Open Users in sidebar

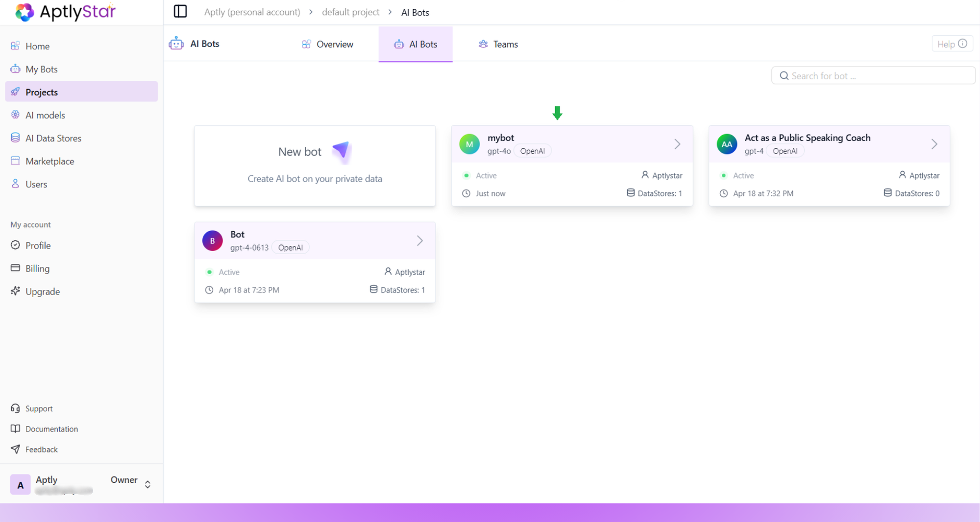[81, 184]
